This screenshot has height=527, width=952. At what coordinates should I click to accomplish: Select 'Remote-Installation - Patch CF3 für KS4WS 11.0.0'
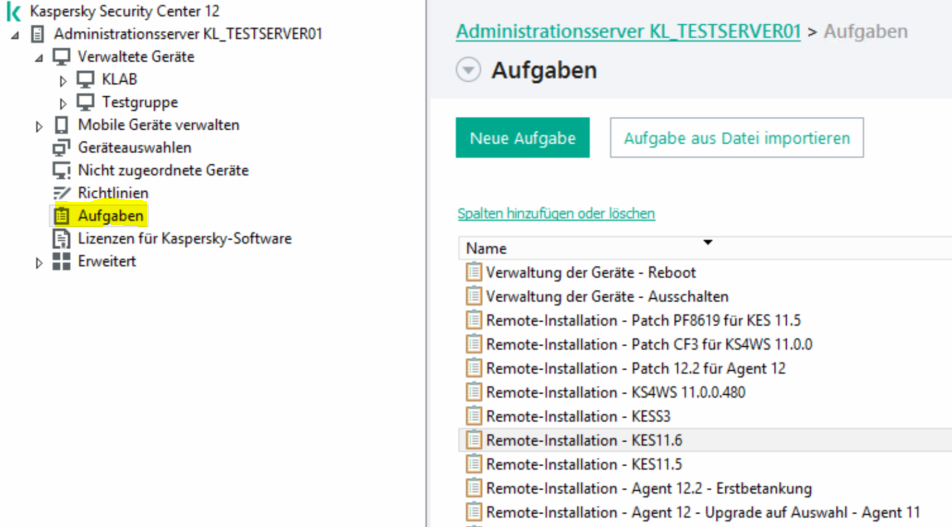pyautogui.click(x=649, y=344)
